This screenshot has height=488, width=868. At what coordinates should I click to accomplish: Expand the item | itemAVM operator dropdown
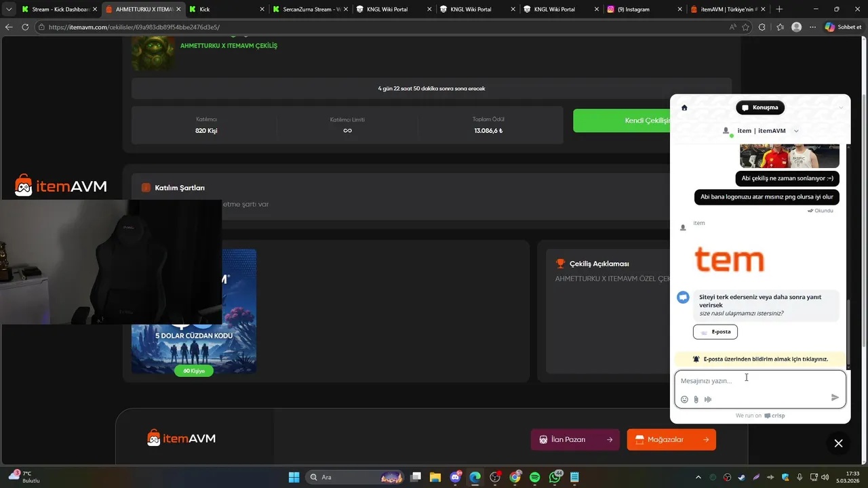click(796, 131)
